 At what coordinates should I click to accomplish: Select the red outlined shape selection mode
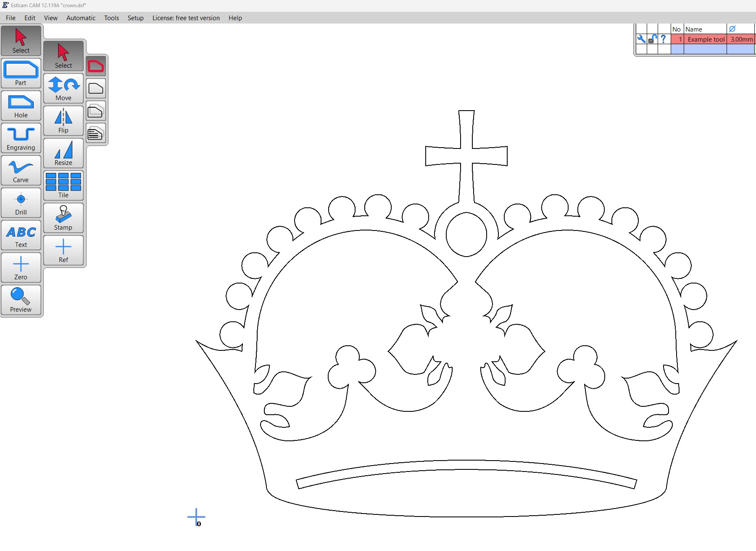pyautogui.click(x=96, y=66)
